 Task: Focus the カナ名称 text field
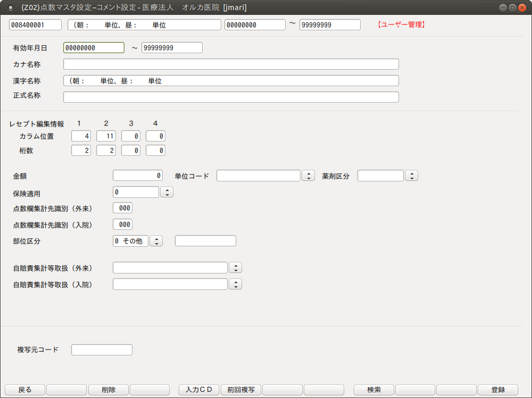231,64
